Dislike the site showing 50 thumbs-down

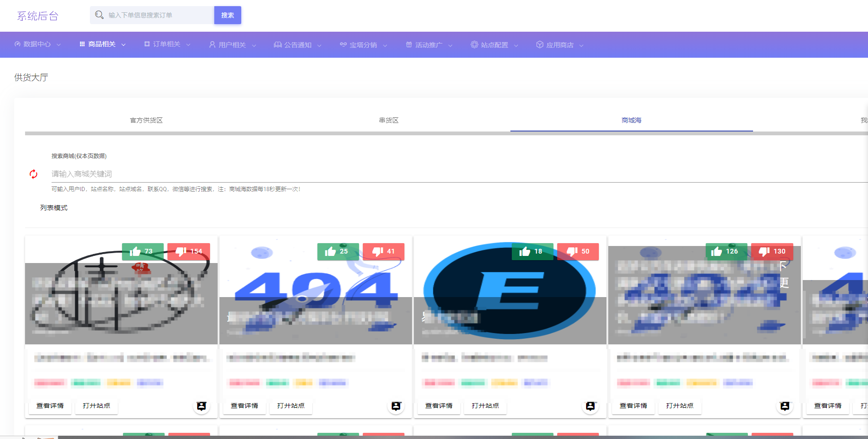(x=578, y=251)
